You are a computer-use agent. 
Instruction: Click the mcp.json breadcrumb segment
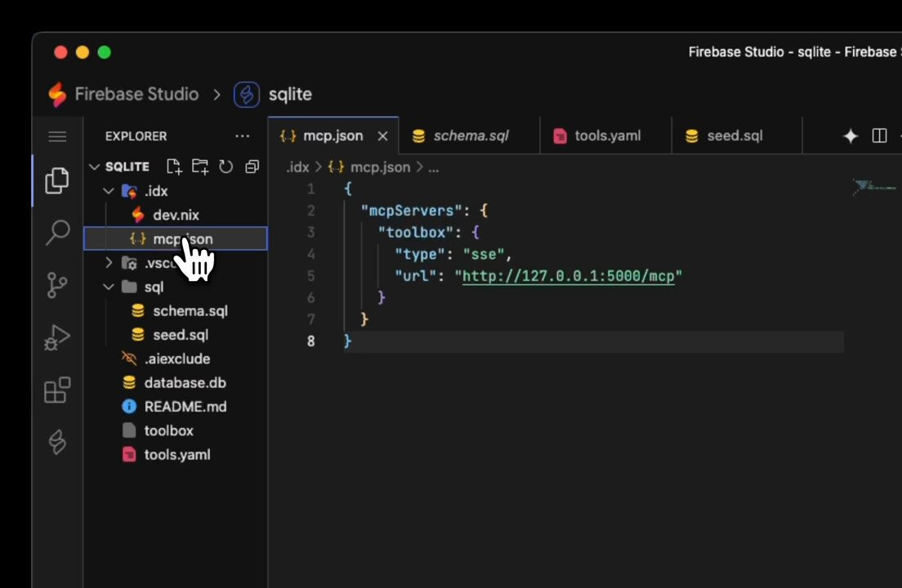click(x=380, y=167)
